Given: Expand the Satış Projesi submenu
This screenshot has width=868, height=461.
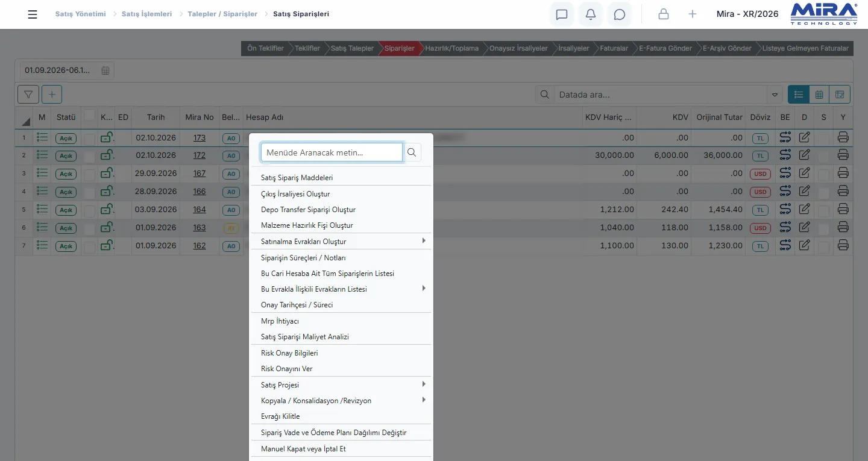Looking at the screenshot, I should [424, 384].
